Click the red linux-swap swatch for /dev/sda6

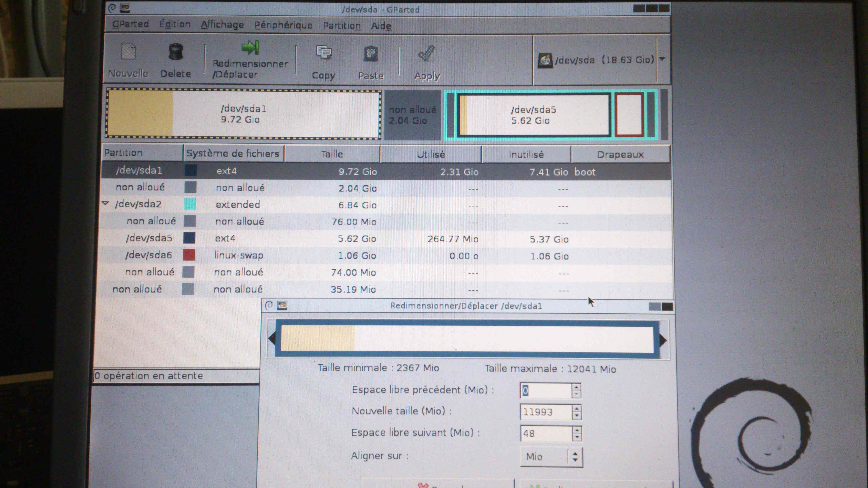pyautogui.click(x=189, y=255)
